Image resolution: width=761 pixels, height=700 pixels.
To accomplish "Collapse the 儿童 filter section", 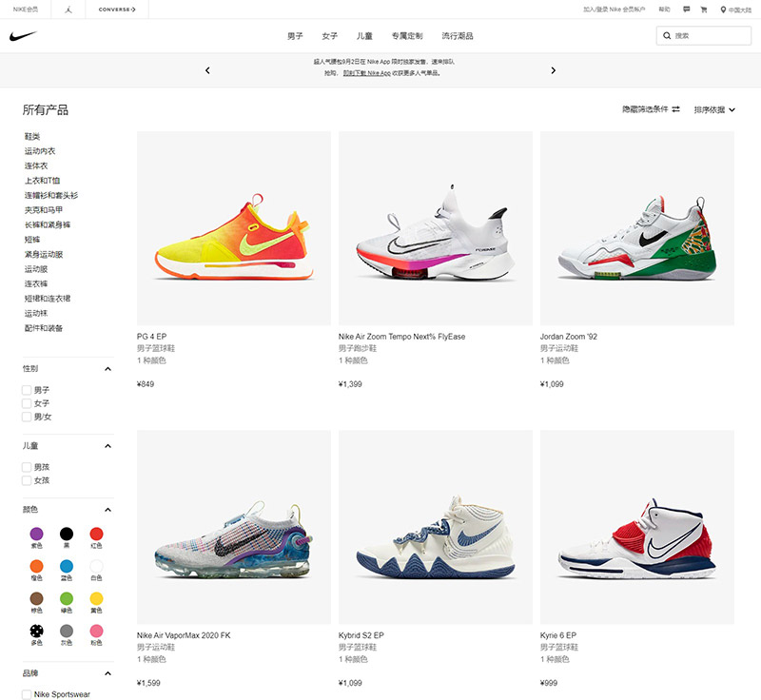I will coord(107,446).
